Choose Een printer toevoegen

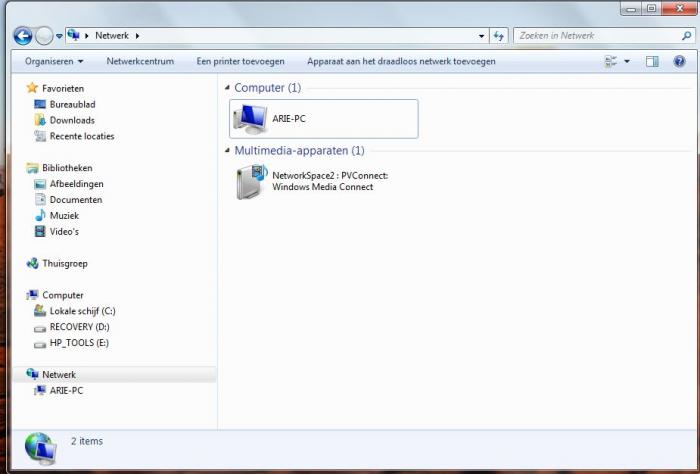pos(240,61)
